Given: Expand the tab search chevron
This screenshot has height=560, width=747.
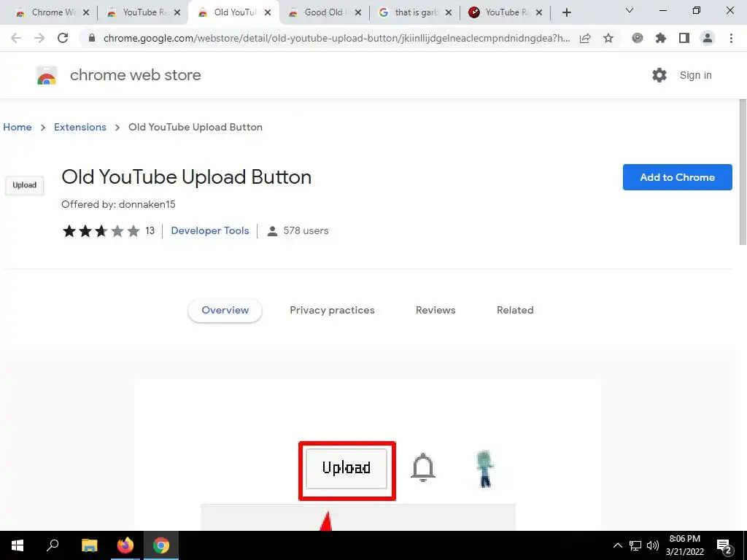Looking at the screenshot, I should [x=630, y=10].
